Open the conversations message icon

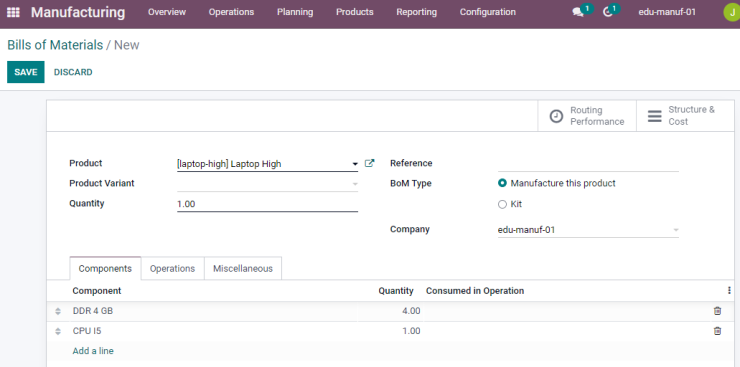coord(578,12)
